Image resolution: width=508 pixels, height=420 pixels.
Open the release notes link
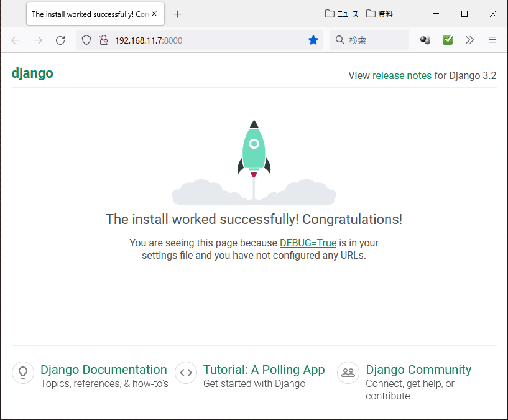[402, 75]
